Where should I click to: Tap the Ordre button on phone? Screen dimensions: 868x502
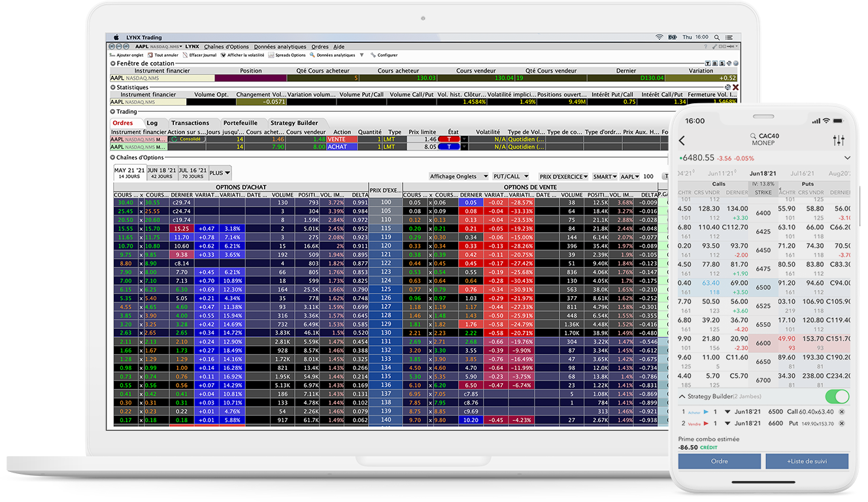point(720,461)
